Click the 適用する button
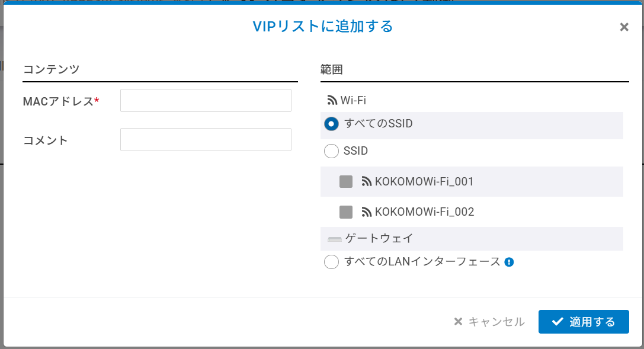This screenshot has width=644, height=349. [x=584, y=322]
